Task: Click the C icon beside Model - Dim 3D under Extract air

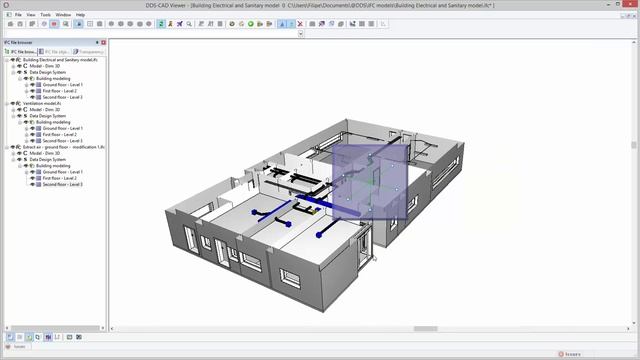Action: [x=25, y=153]
